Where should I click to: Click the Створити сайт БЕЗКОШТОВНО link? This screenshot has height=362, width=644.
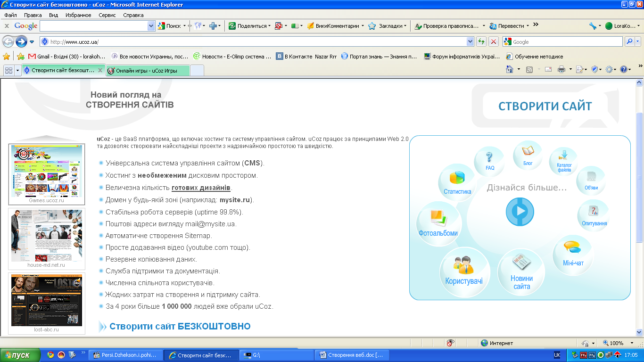tap(180, 326)
